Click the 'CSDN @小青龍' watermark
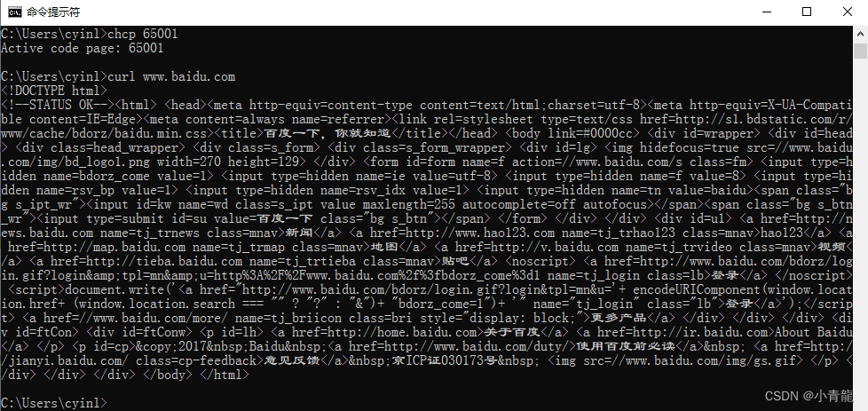Screen dimensions: 868x411 coord(809,396)
